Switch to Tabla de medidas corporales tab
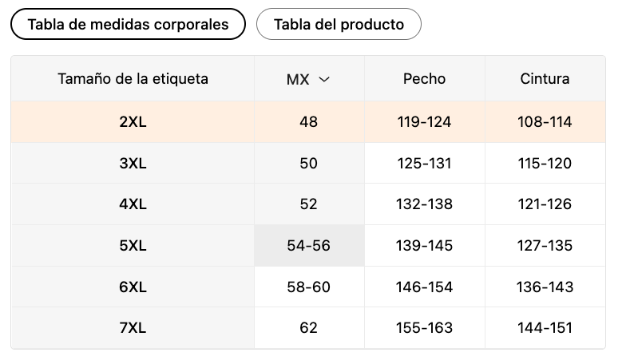The image size is (634, 364). pos(128,24)
